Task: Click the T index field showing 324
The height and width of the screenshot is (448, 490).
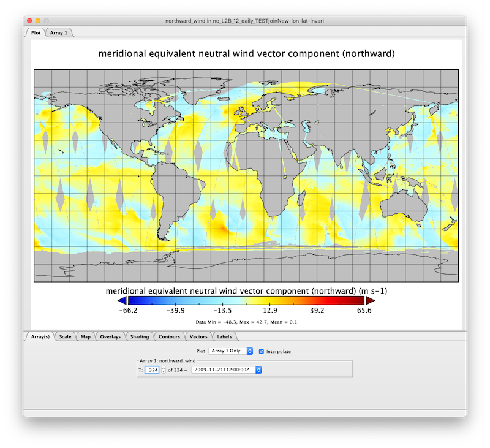Action: point(152,370)
